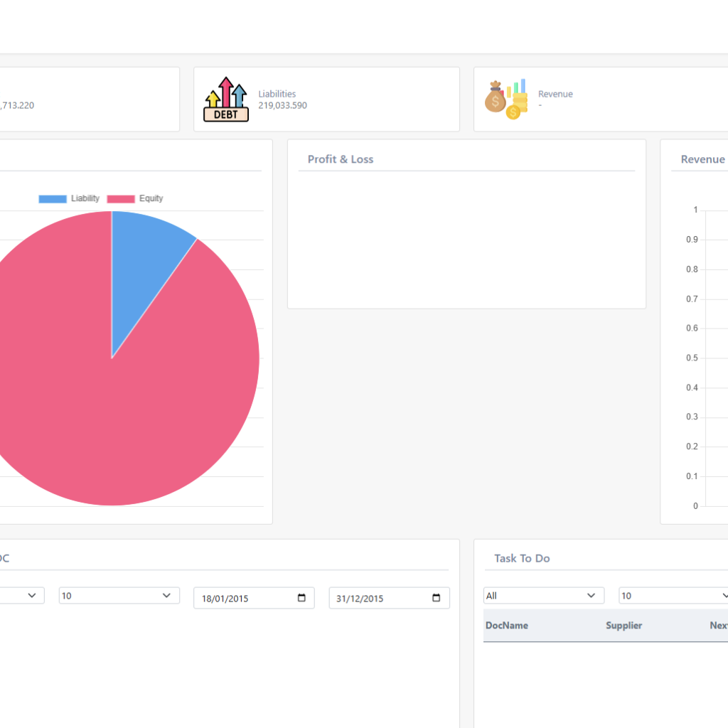The image size is (728, 728).
Task: Open the '10' page-size dropdown left of the dates
Action: click(x=119, y=596)
